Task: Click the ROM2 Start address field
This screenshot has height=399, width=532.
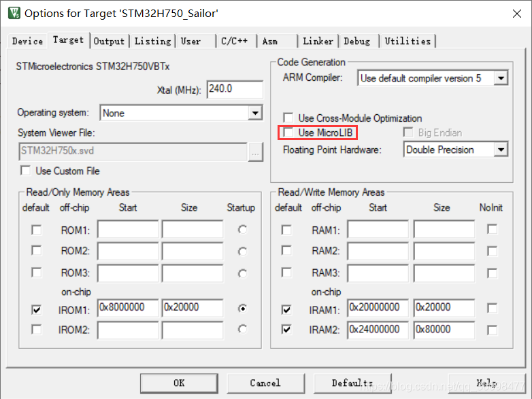Action: point(128,251)
